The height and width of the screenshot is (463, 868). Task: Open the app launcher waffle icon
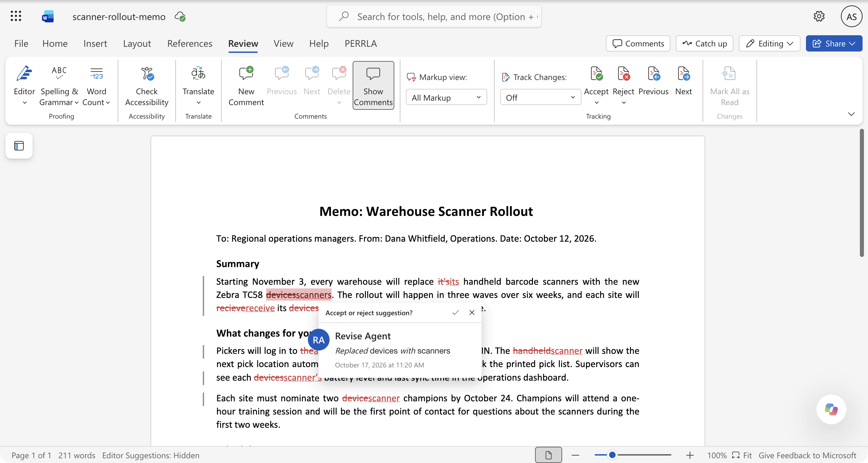(16, 16)
